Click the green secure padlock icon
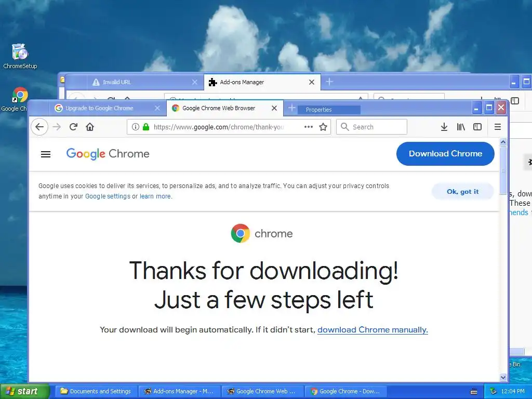 tap(146, 127)
